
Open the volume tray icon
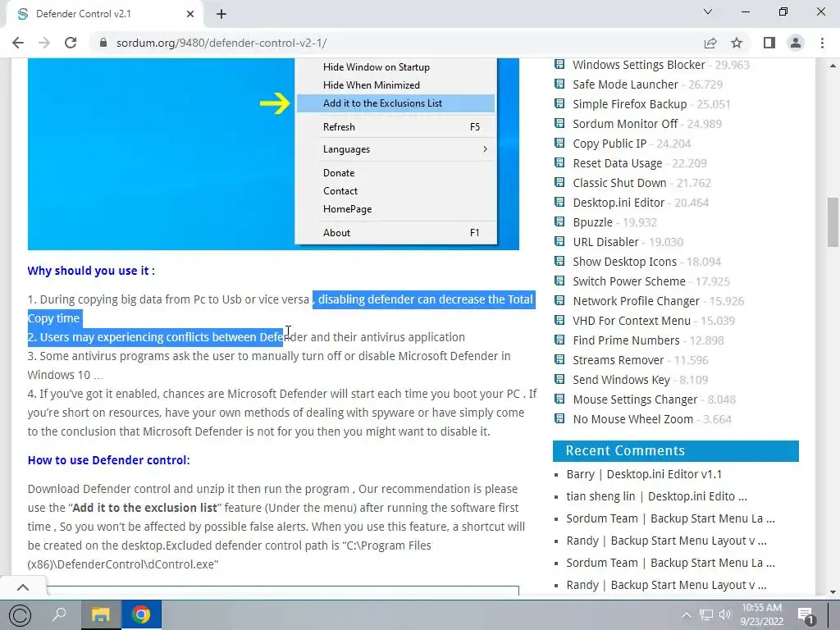click(x=725, y=614)
